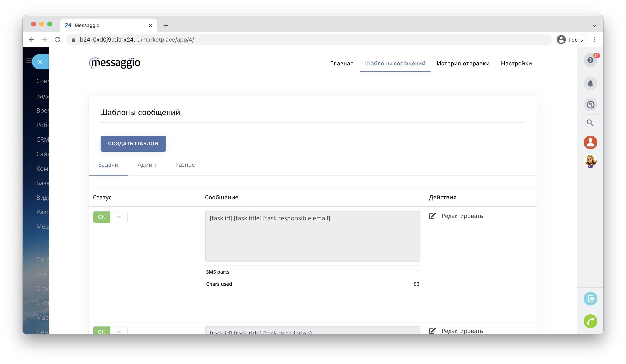Click the orange user avatar icon

click(590, 142)
